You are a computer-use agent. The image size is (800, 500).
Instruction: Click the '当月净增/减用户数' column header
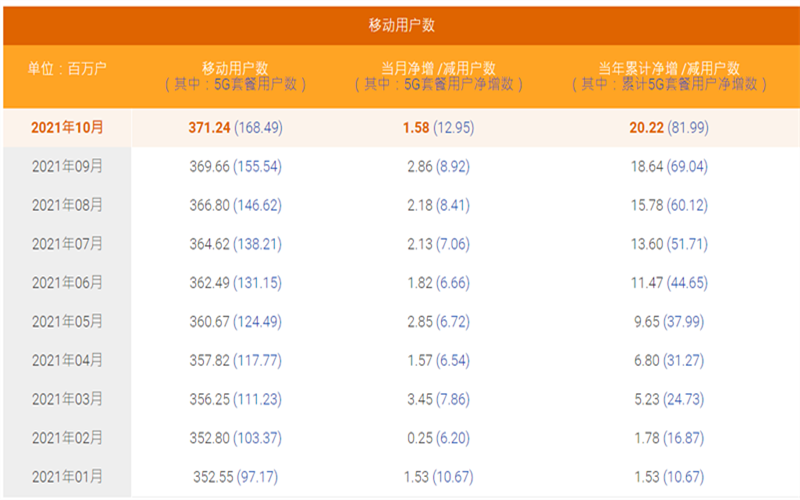tap(438, 68)
